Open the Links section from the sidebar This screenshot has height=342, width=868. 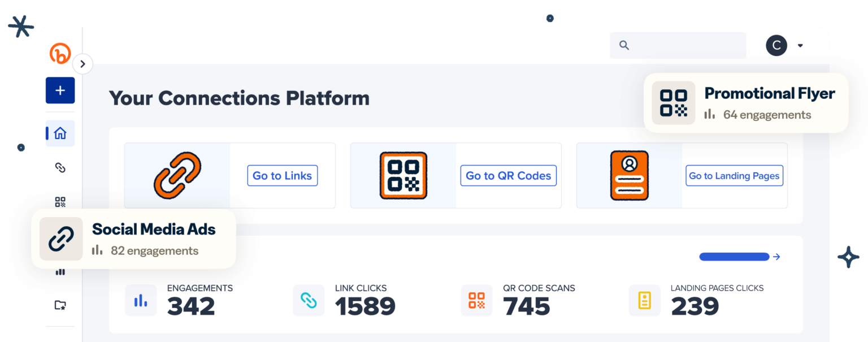pos(60,168)
